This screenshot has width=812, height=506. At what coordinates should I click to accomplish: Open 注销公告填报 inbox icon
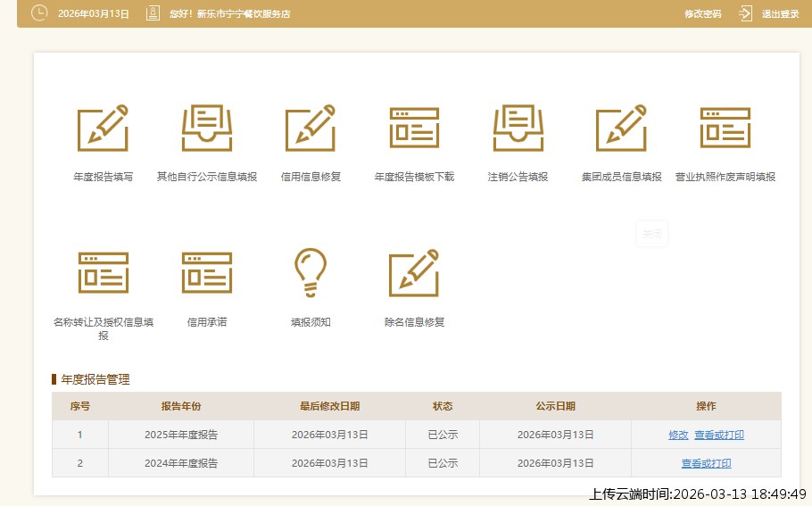[x=518, y=128]
